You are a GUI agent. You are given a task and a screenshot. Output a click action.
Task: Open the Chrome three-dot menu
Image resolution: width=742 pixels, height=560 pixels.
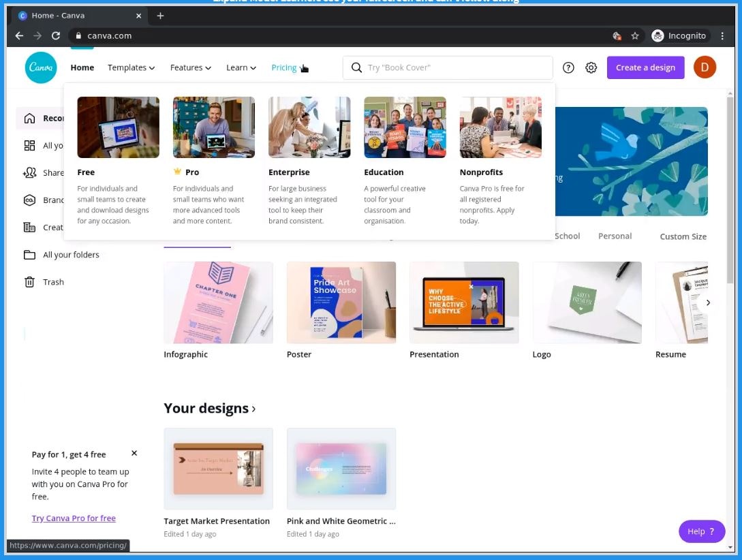[x=722, y=35]
